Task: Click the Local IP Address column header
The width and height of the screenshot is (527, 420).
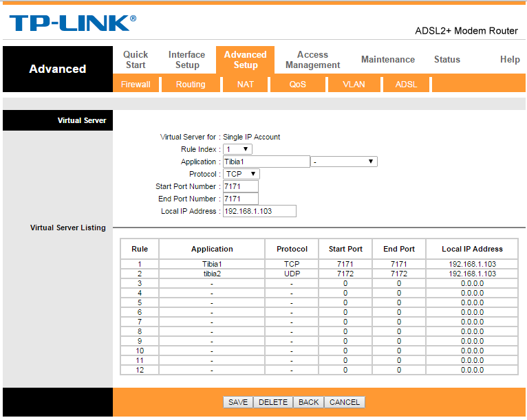Action: coord(472,249)
